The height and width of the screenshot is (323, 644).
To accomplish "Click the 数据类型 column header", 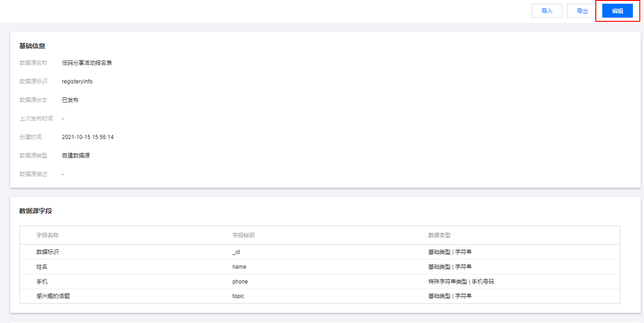I will 440,235.
